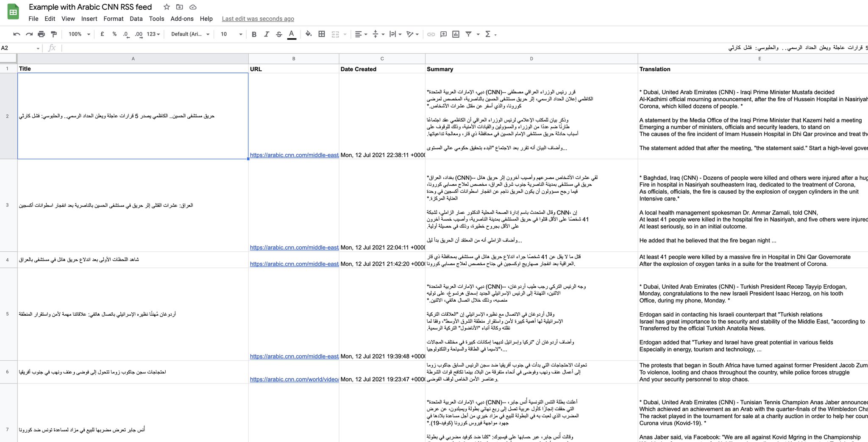The width and height of the screenshot is (868, 442).
Task: Click the strikethrough icon
Action: [x=279, y=34]
